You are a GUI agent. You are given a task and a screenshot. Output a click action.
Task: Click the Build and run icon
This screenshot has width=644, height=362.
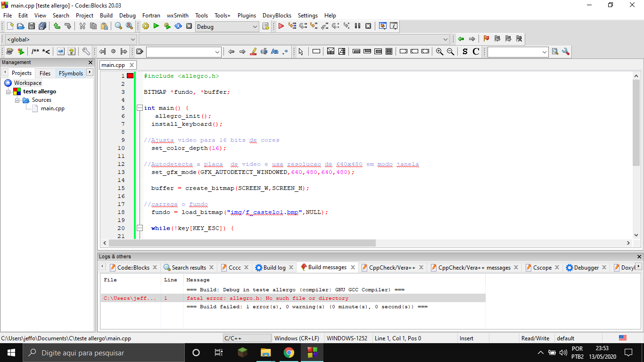167,26
